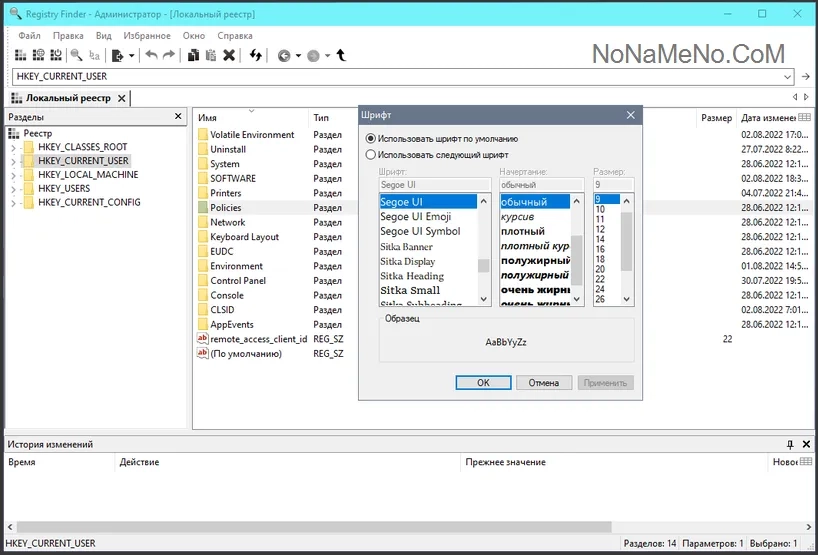Expand the HKEY_LOCAL_MACHINE tree node
This screenshot has height=555, width=818.
(14, 175)
